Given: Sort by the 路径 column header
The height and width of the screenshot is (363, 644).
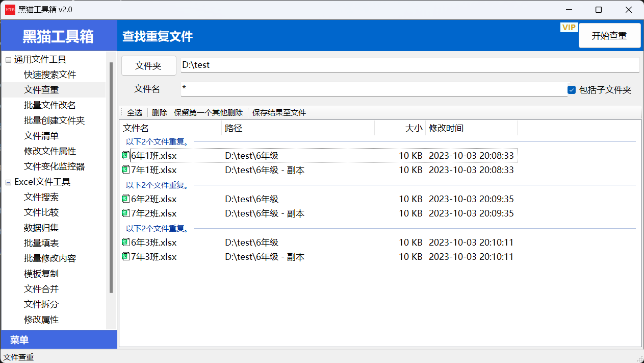Looking at the screenshot, I should 298,128.
